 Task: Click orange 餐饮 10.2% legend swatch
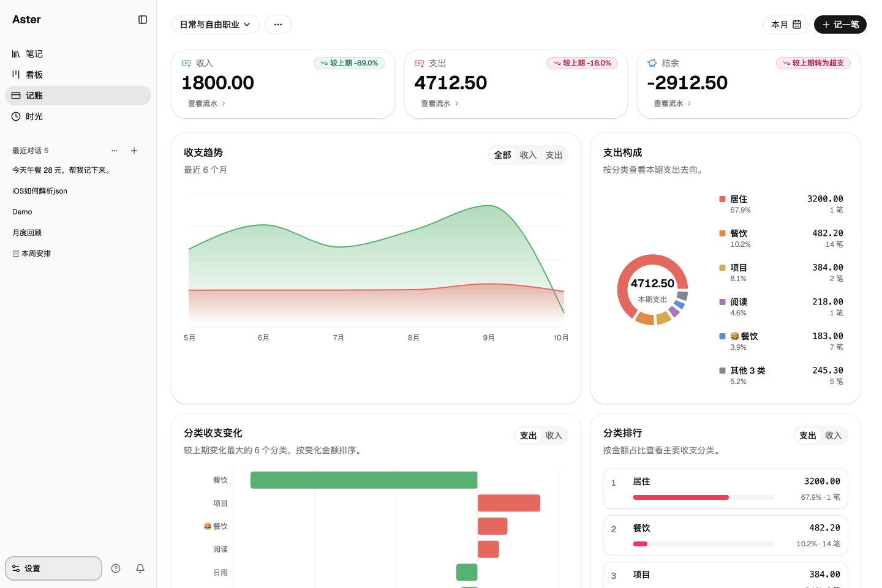click(722, 233)
